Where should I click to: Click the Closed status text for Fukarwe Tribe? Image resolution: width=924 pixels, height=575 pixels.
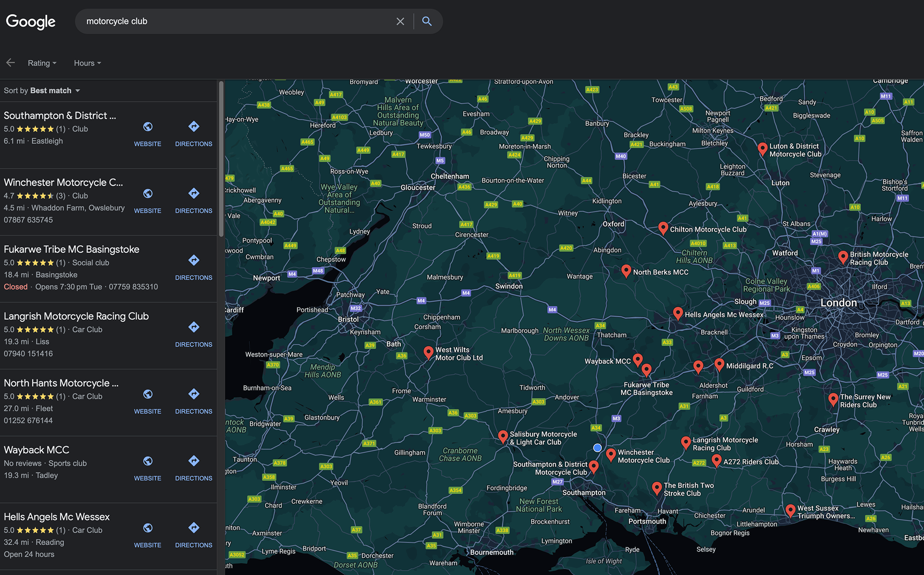16,287
